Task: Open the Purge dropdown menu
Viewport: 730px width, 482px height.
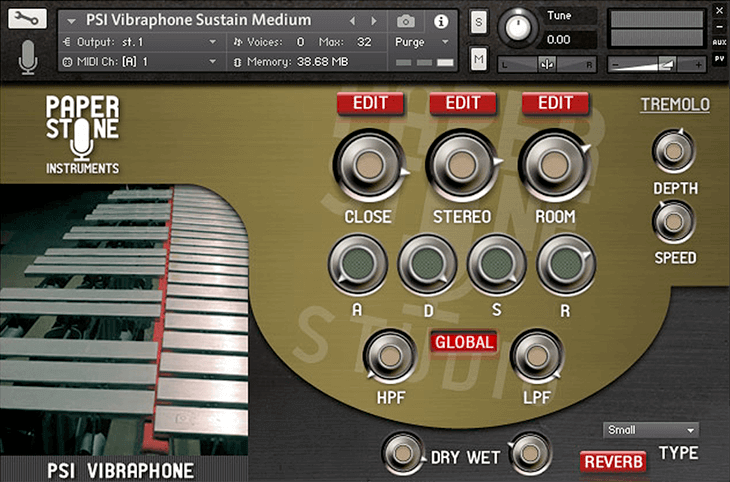Action: (422, 42)
